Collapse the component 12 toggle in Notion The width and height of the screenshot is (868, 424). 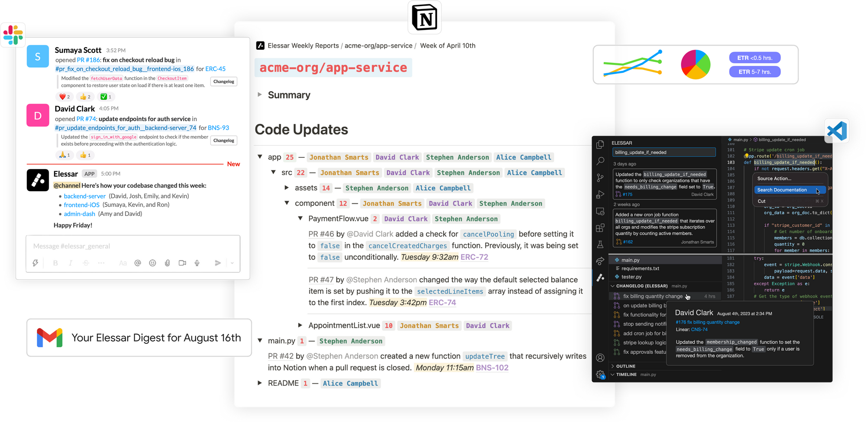pyautogui.click(x=287, y=203)
